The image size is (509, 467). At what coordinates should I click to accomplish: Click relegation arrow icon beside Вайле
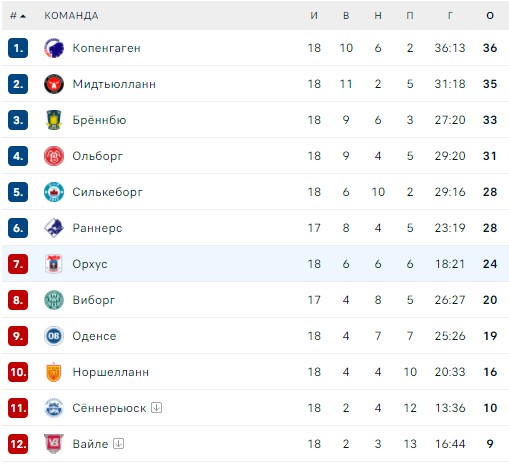point(119,443)
